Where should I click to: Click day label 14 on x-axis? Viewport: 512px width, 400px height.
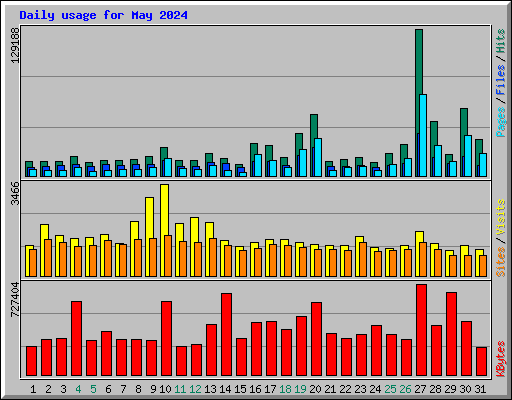click(x=225, y=389)
